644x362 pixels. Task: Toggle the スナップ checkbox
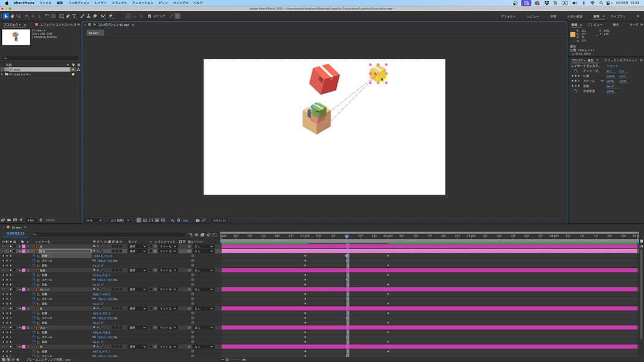150,16
